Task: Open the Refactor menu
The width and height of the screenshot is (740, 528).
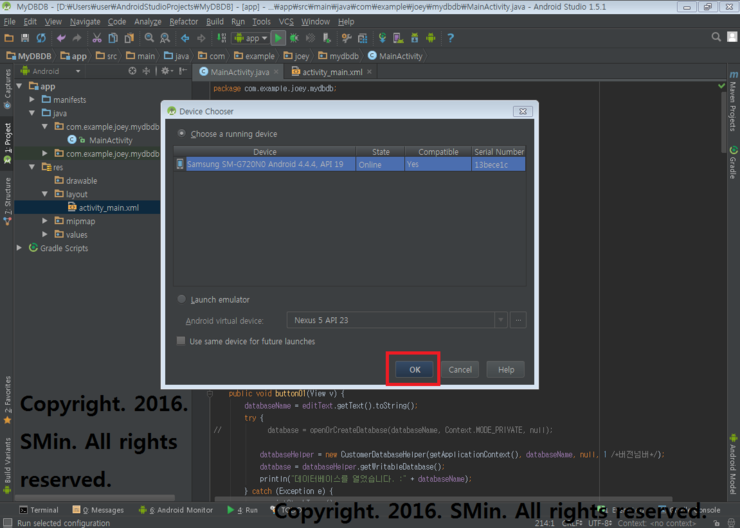Action: (x=184, y=22)
